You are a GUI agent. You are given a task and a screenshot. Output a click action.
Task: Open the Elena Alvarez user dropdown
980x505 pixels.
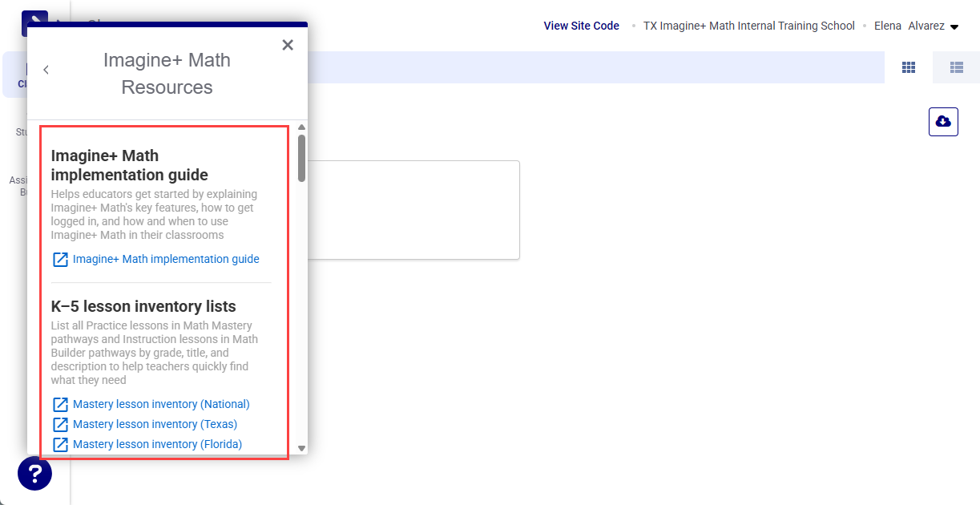click(x=917, y=26)
